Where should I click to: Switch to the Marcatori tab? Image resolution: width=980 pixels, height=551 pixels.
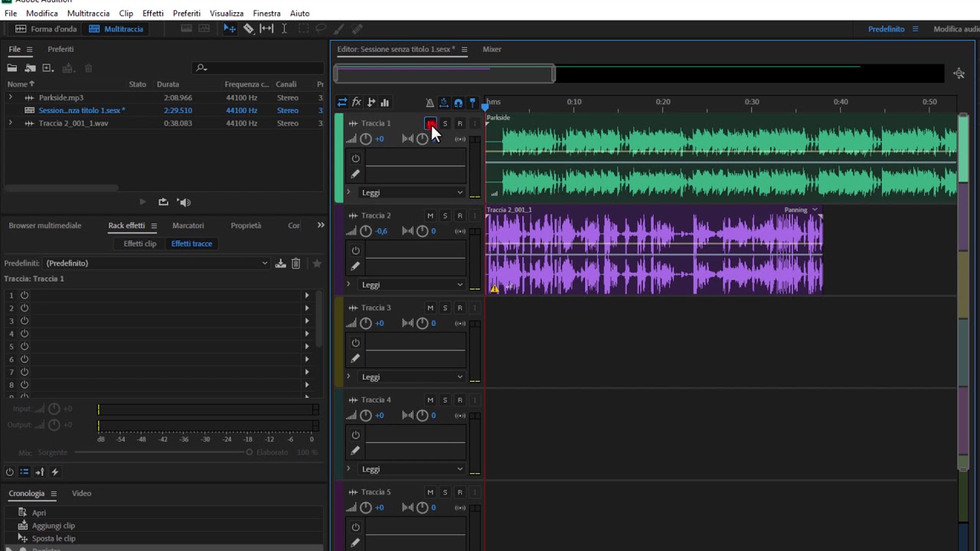coord(188,226)
